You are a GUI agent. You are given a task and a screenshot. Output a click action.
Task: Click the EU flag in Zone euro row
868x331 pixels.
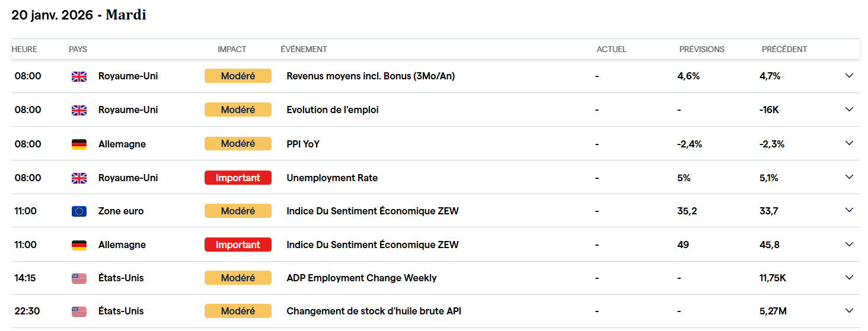(x=79, y=211)
